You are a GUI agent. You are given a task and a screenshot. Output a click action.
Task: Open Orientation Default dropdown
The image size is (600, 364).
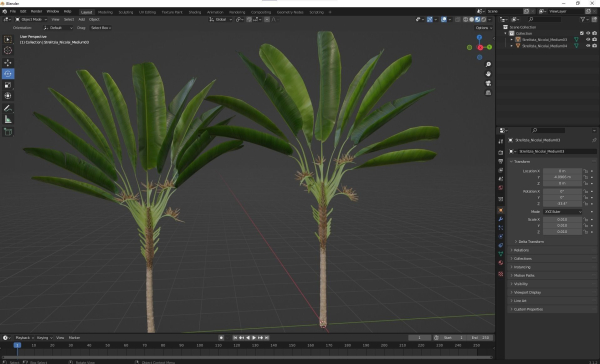[x=58, y=28]
